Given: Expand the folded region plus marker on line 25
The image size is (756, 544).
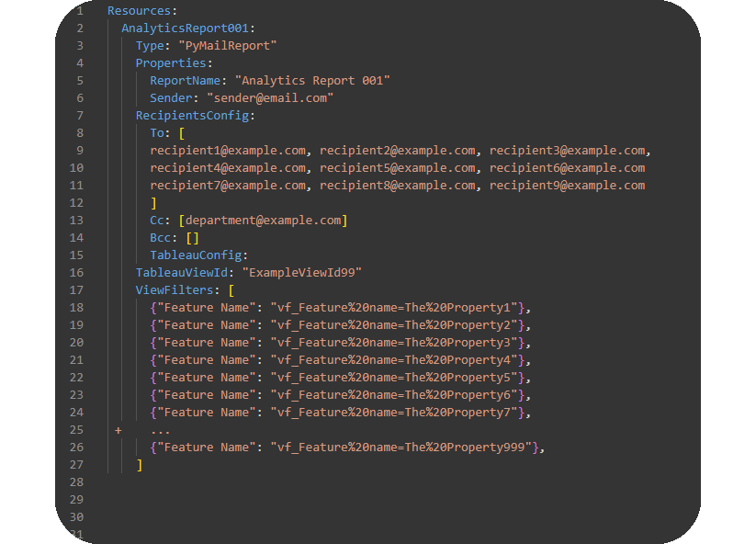Looking at the screenshot, I should [x=118, y=430].
